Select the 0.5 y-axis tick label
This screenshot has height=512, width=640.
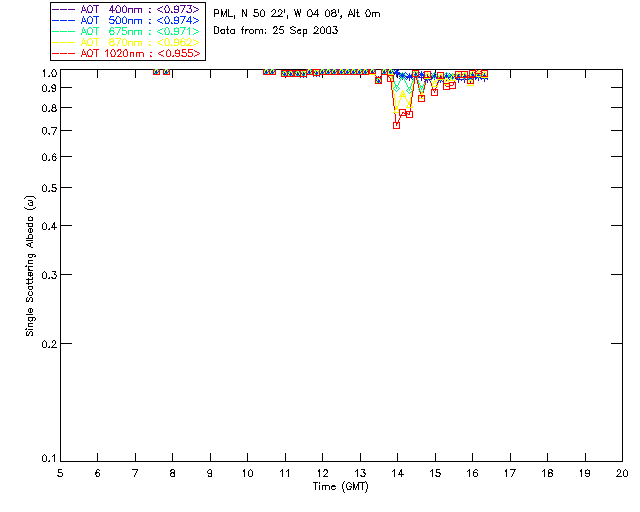point(49,188)
